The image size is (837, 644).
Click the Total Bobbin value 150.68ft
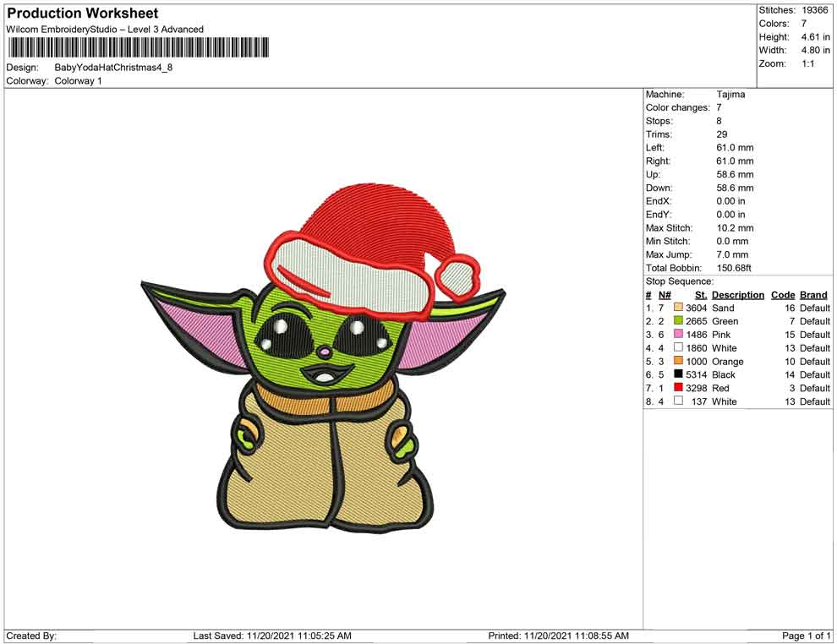[x=734, y=268]
